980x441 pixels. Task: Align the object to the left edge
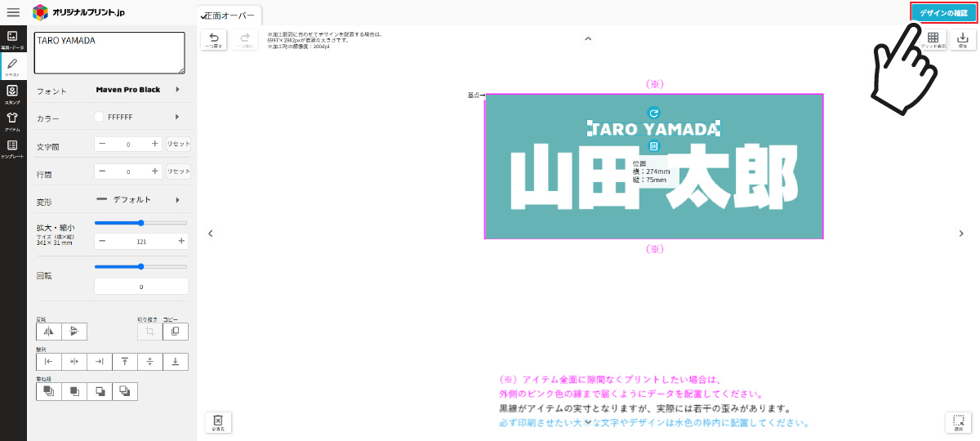coord(48,362)
